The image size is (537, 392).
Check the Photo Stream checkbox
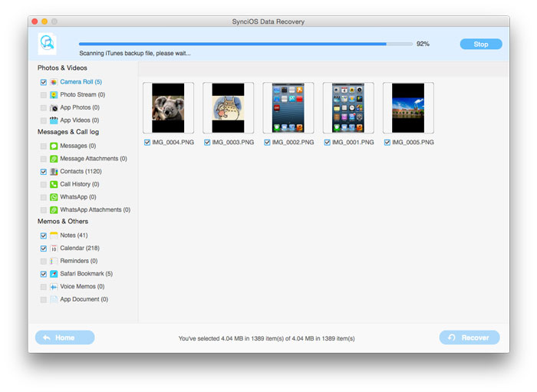(44, 95)
